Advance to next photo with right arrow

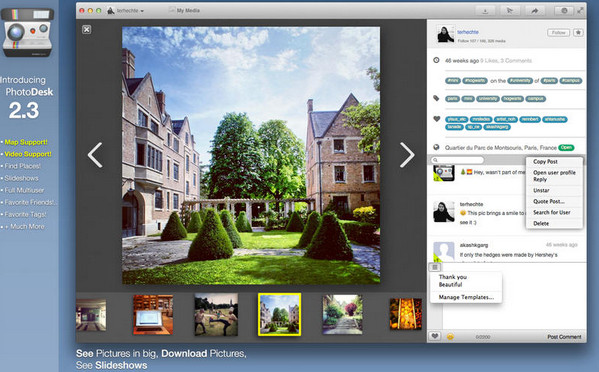(x=407, y=155)
